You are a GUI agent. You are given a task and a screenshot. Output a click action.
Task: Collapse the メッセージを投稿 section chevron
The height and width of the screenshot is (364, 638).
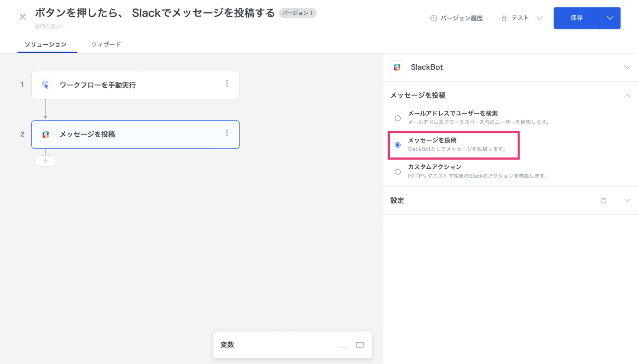[627, 95]
